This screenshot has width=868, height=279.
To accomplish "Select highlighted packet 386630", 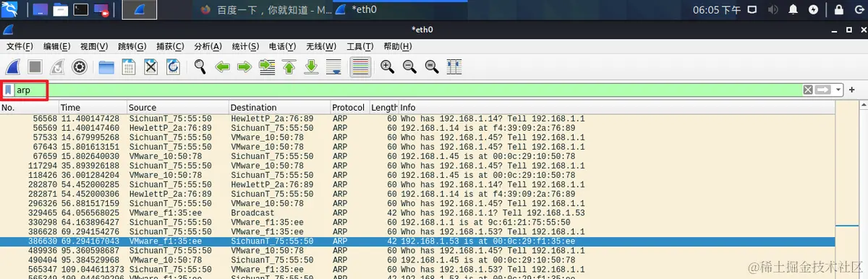I will (417, 241).
